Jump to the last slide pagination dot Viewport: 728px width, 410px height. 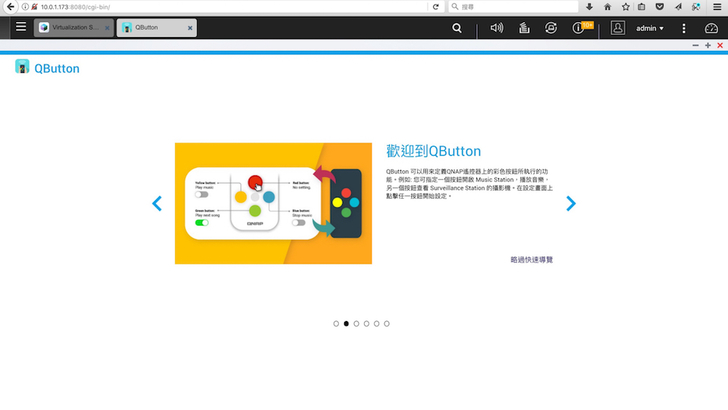pyautogui.click(x=387, y=324)
